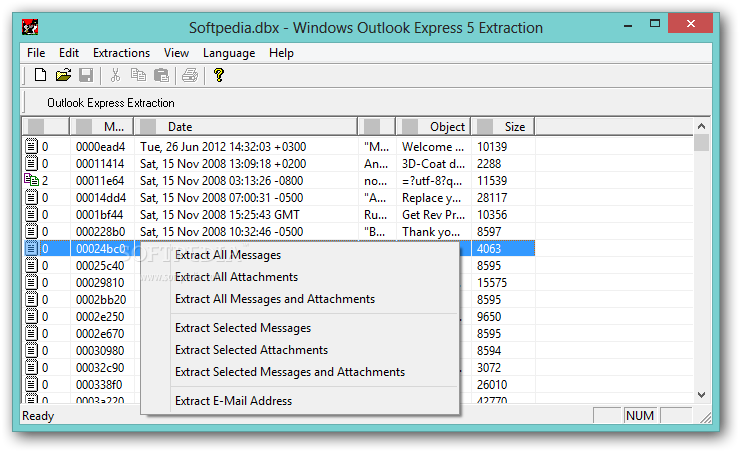
Task: Click size value 28117
Action: (492, 198)
